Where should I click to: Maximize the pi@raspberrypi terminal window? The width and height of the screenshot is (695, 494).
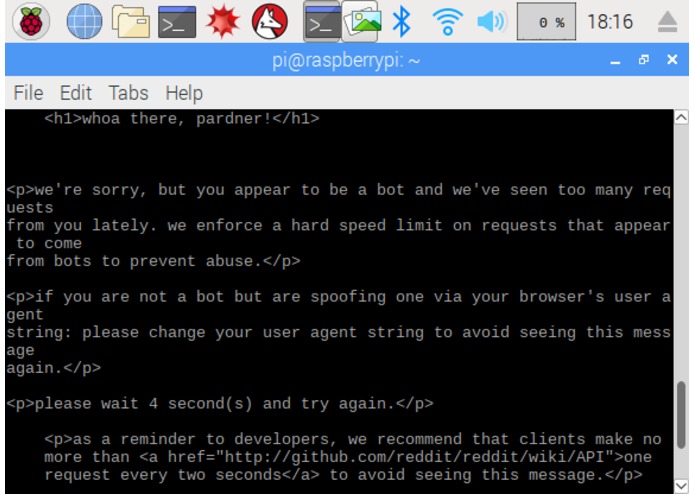coord(644,59)
